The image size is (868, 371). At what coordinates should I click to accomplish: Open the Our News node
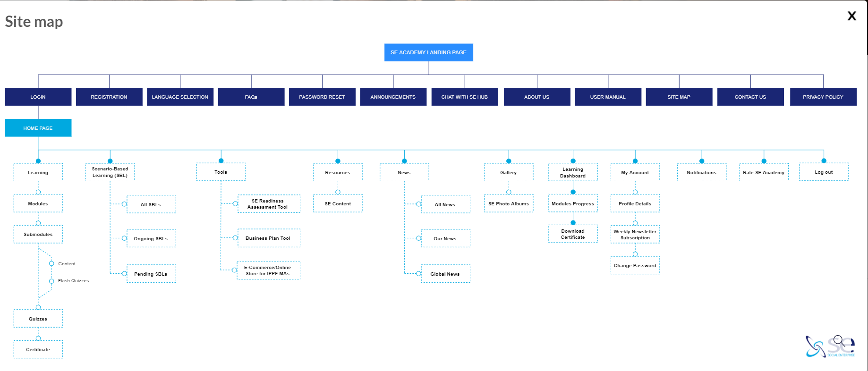coord(445,238)
